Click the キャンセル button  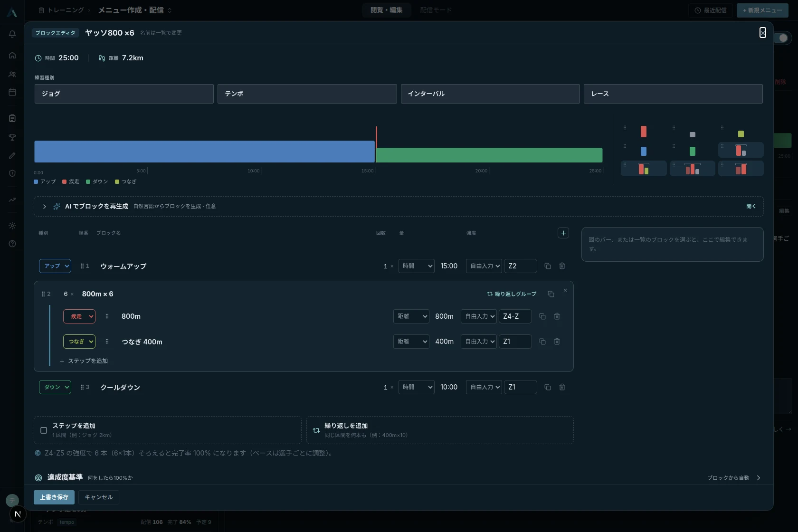tap(99, 497)
